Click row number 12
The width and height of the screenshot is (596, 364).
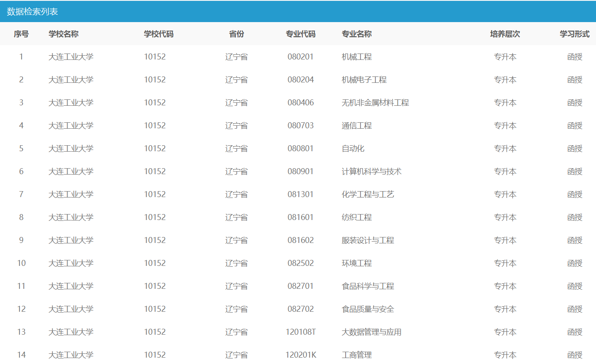point(21,309)
